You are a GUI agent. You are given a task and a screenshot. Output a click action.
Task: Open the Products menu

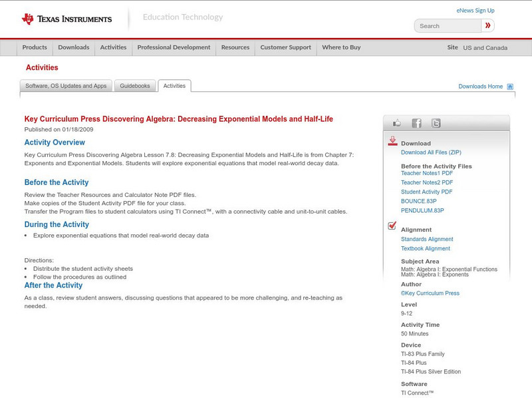[x=35, y=47]
